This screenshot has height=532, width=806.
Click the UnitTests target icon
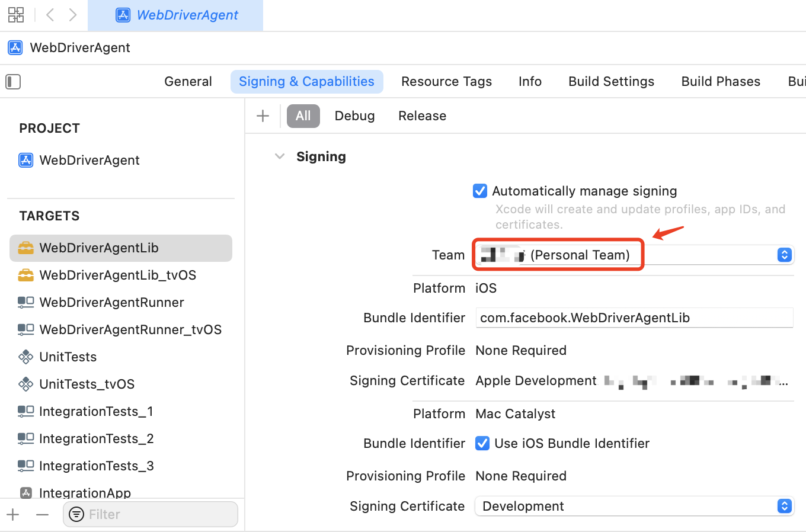(x=26, y=357)
